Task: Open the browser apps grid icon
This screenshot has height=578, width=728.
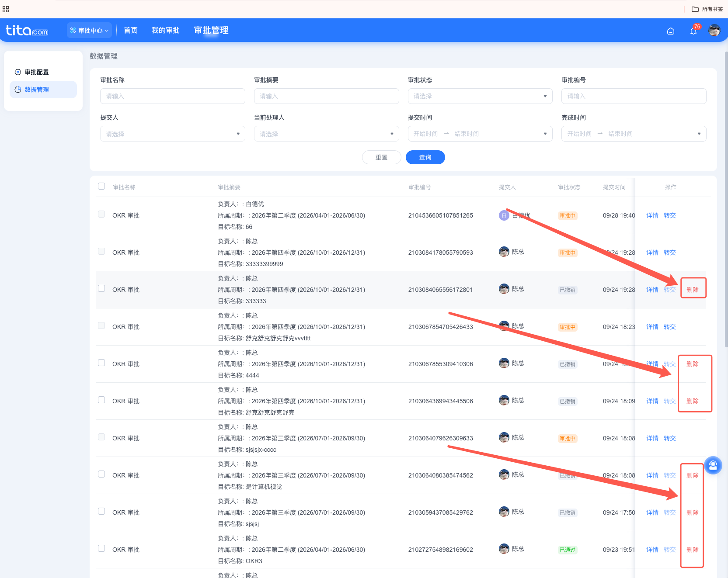Action: click(x=6, y=9)
